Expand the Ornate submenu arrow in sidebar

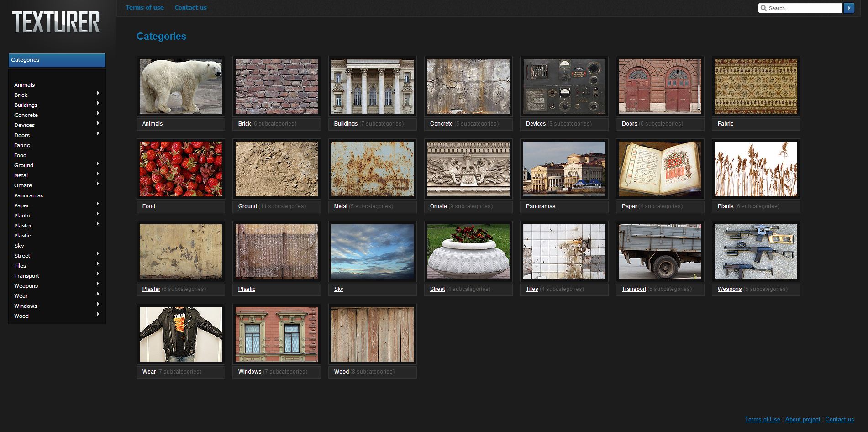(x=98, y=184)
